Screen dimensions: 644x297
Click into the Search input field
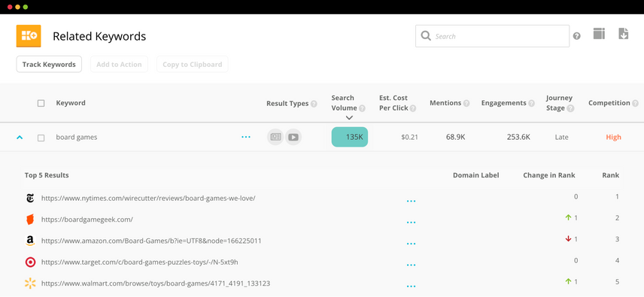click(x=493, y=36)
